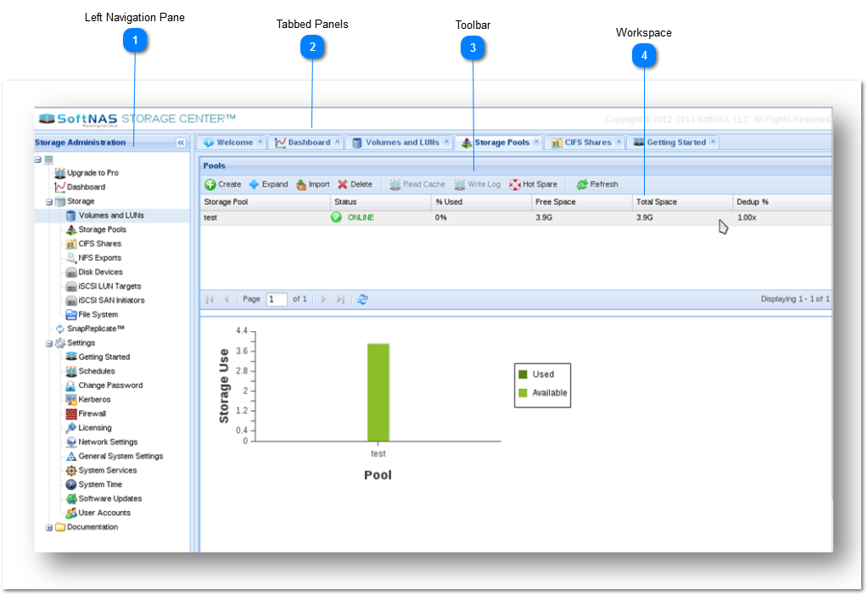The height and width of the screenshot is (596, 868).
Task: Select the Storage Pools tab
Action: point(496,143)
